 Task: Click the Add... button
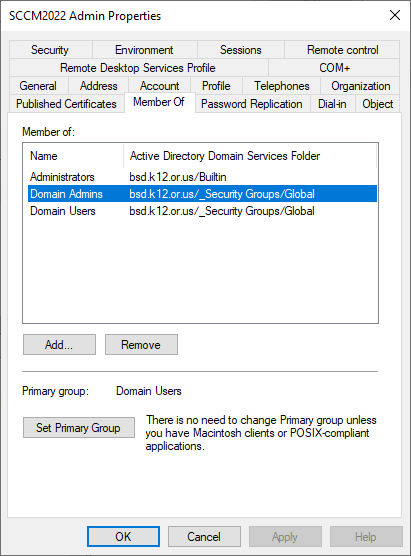(x=59, y=345)
